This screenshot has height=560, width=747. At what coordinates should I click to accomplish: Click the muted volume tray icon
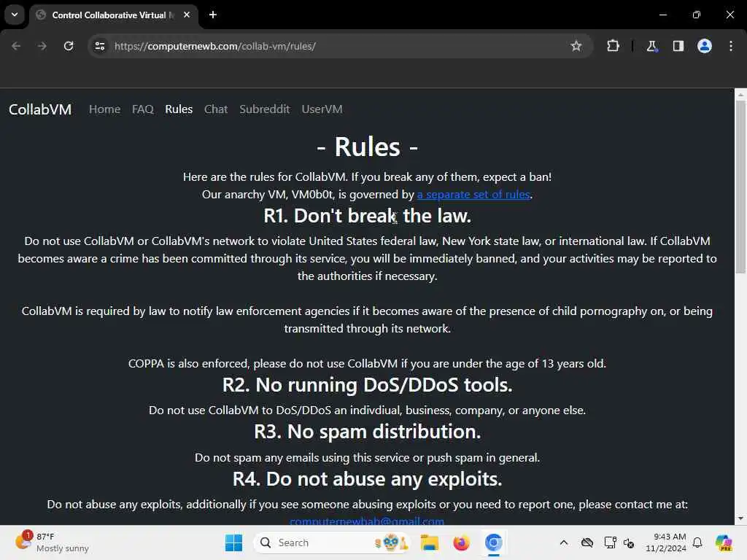(629, 542)
